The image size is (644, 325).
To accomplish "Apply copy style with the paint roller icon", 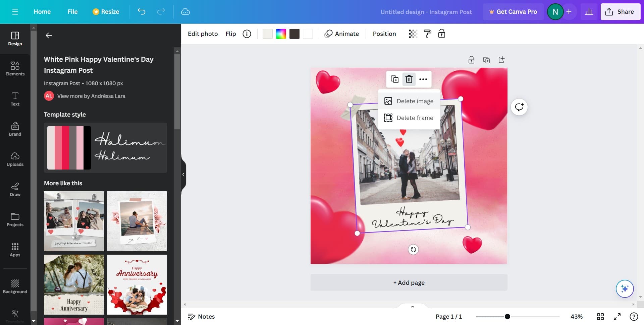I will pyautogui.click(x=427, y=34).
